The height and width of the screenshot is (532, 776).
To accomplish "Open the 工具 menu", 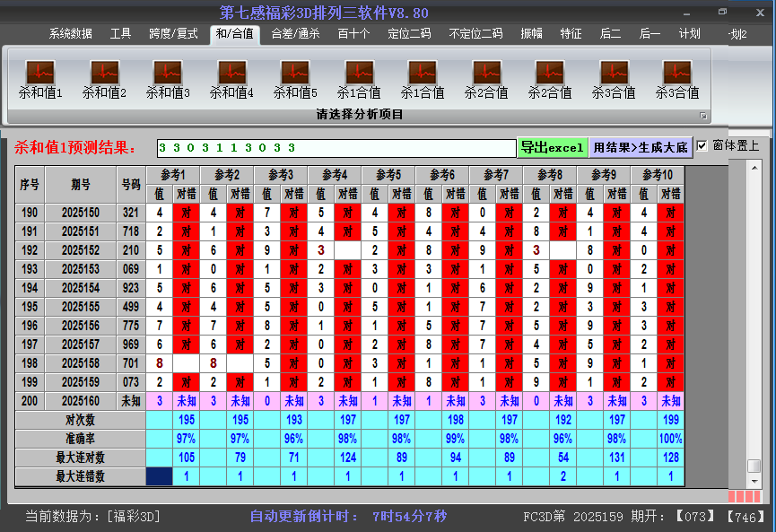I will [120, 34].
